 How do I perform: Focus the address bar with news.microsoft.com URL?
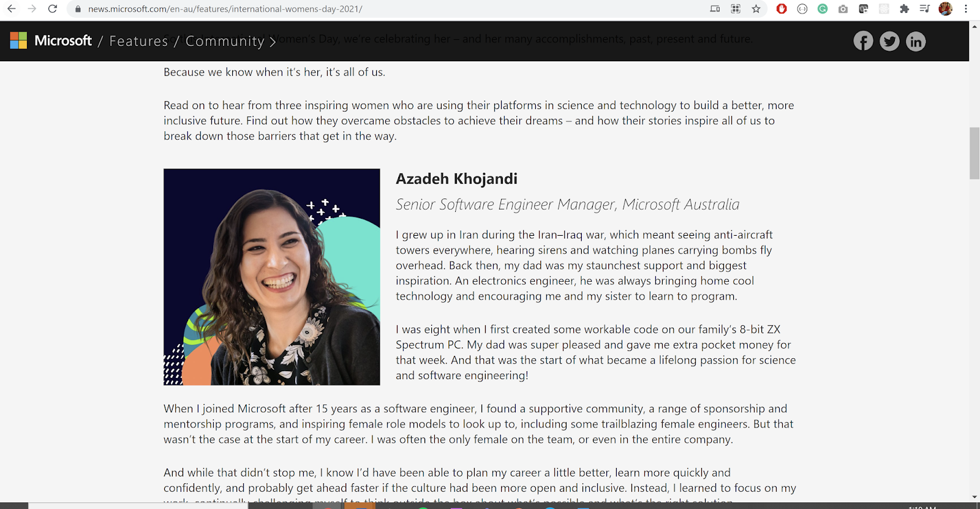(x=392, y=9)
